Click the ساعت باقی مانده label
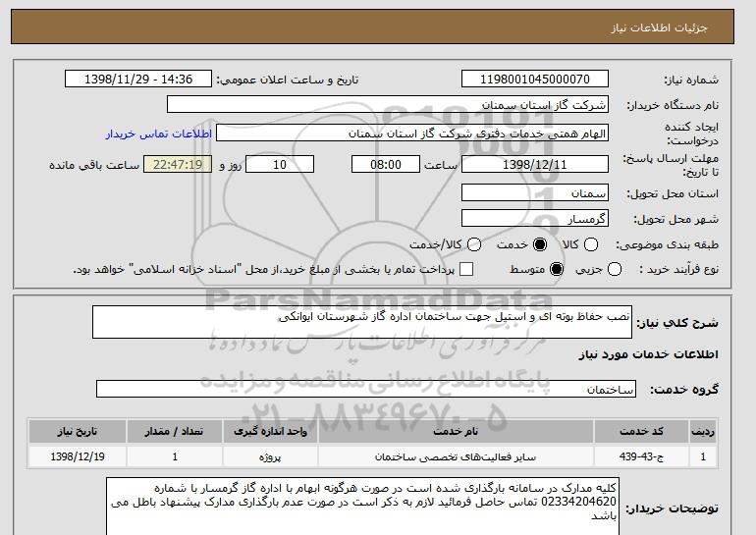 [x=94, y=165]
